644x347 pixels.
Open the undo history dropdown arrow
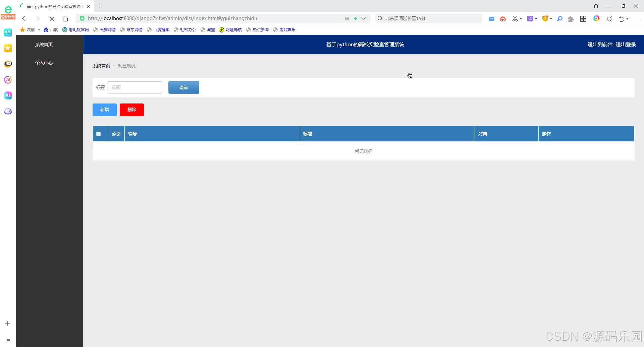tap(627, 19)
